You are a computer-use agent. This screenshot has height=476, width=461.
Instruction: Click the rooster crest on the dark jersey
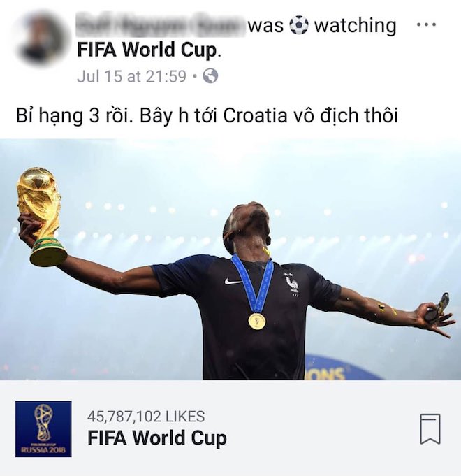tap(293, 284)
